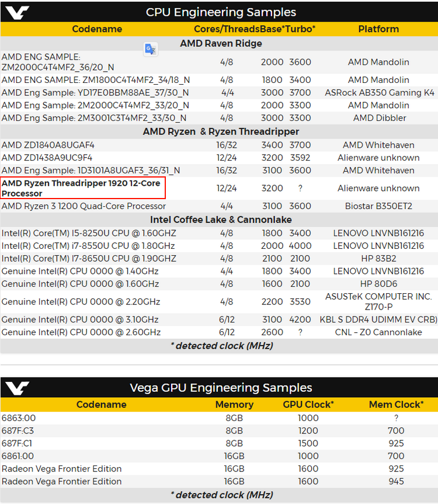The height and width of the screenshot is (504, 438).
Task: Select Genuine Intel CPU 0000 @ 2.20GHz
Action: [81, 302]
